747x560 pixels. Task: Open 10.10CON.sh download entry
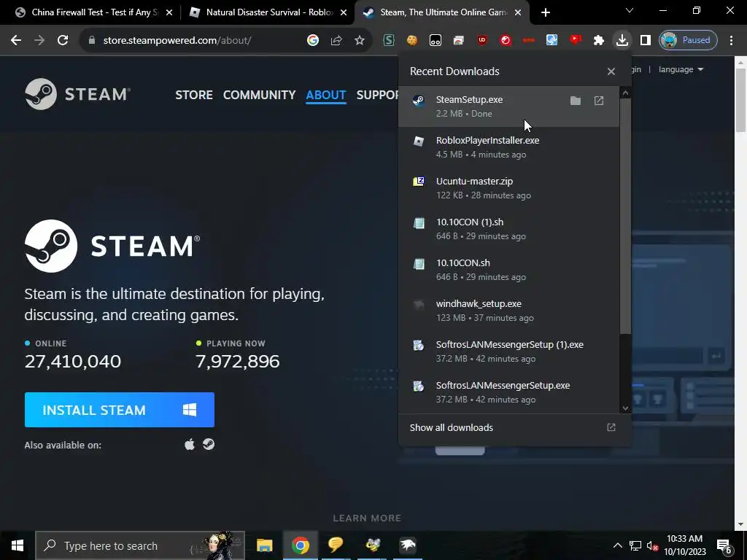pyautogui.click(x=508, y=270)
